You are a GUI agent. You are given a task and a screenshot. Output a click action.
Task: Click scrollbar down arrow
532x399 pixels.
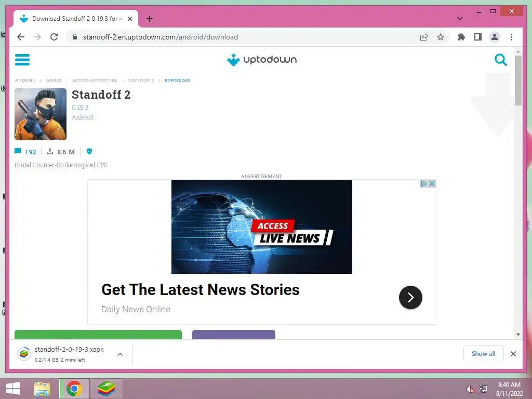(518, 335)
